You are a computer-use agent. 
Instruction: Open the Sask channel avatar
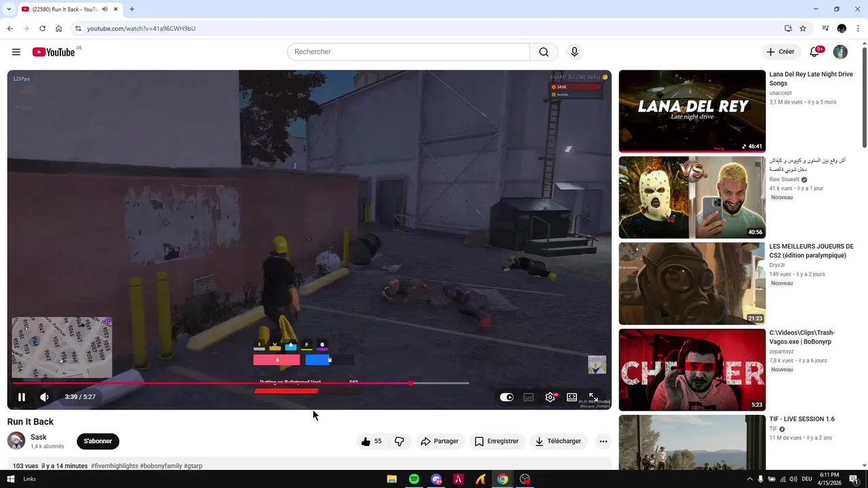pyautogui.click(x=16, y=441)
